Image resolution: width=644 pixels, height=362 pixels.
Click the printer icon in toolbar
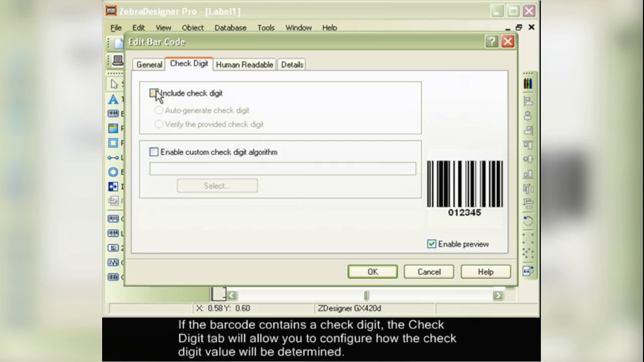click(x=118, y=61)
